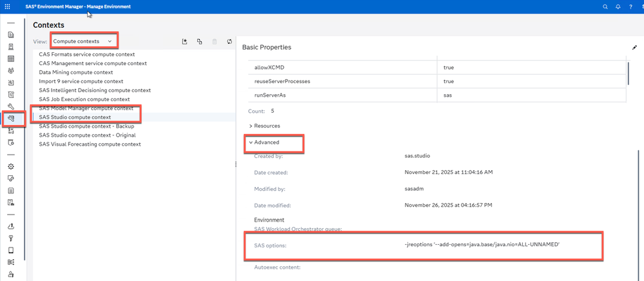644x281 pixels.
Task: Open the notifications bell
Action: (x=618, y=6)
